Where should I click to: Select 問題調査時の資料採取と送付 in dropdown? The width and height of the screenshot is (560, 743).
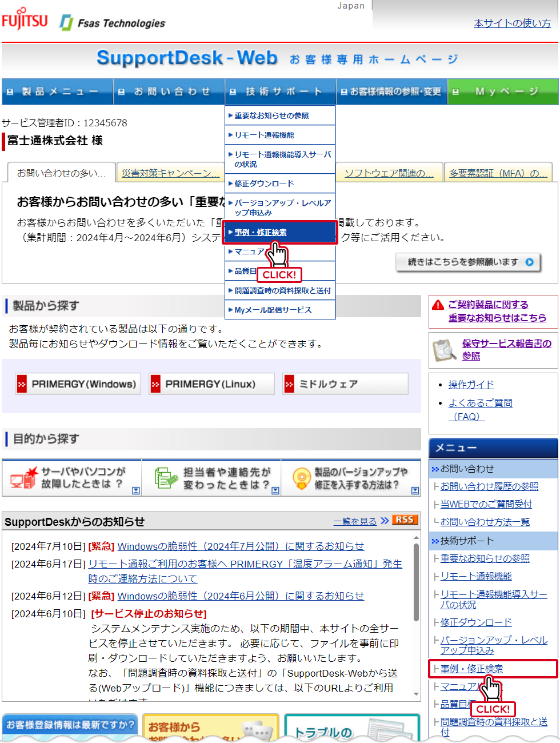click(x=280, y=290)
